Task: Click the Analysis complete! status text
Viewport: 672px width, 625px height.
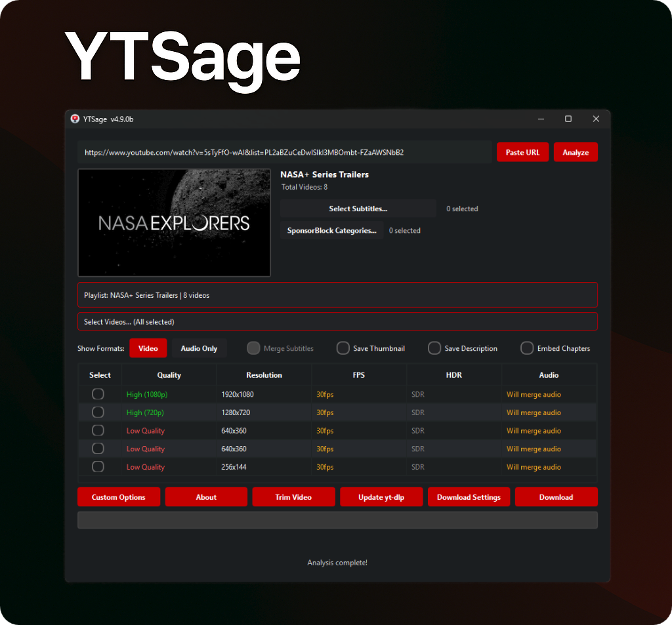Action: tap(337, 563)
